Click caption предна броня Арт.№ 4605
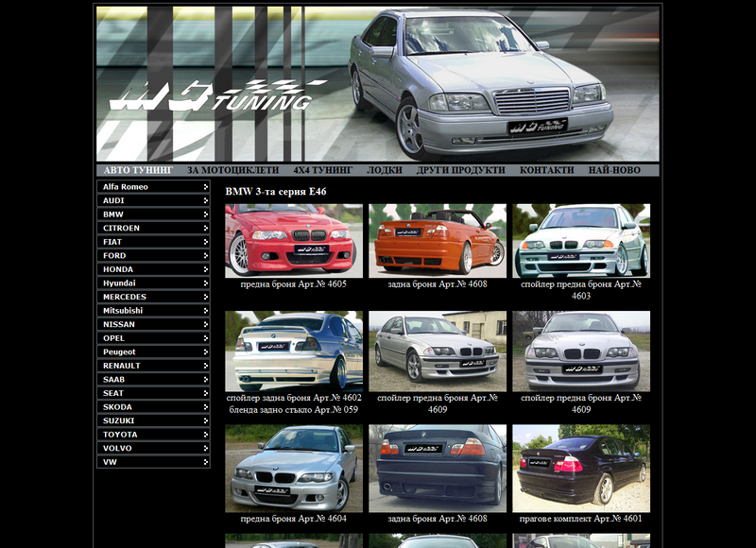The height and width of the screenshot is (548, 756). [294, 284]
